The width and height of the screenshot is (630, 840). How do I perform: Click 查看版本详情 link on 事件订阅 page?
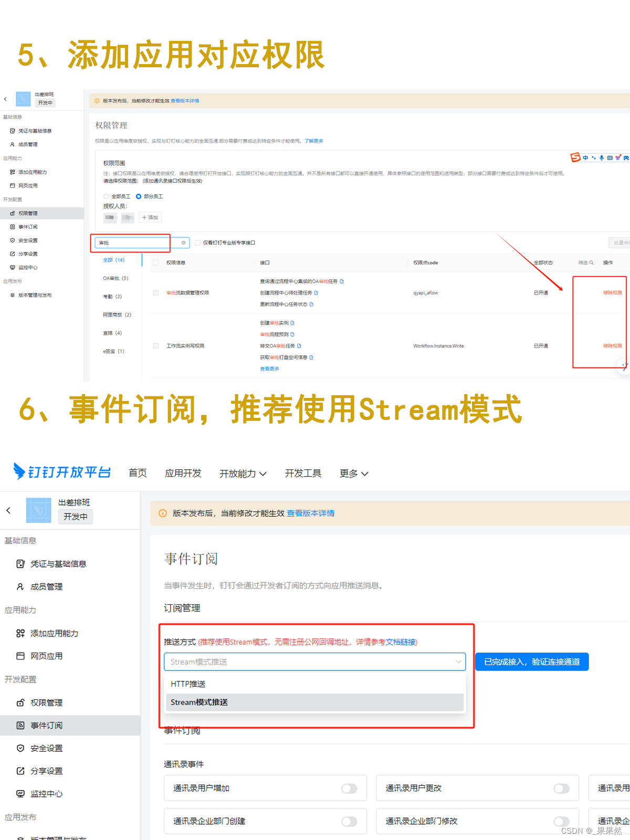(310, 513)
